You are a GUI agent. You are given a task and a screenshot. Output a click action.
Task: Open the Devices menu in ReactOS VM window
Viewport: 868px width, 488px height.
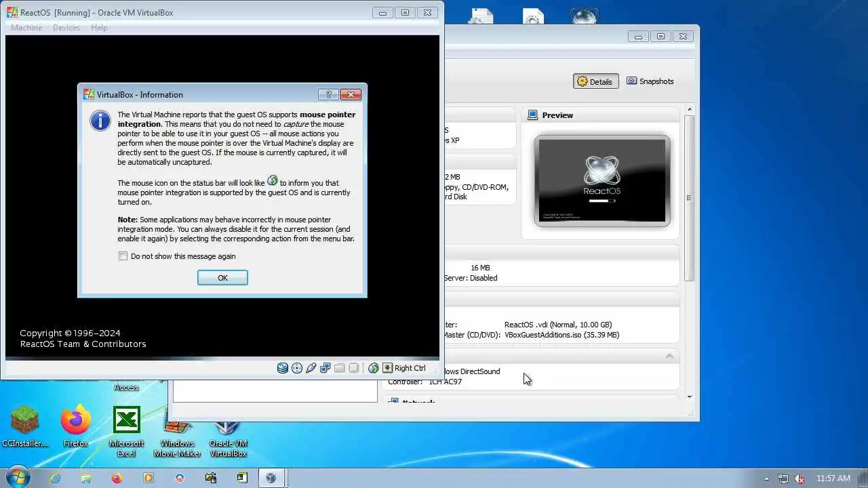(66, 28)
